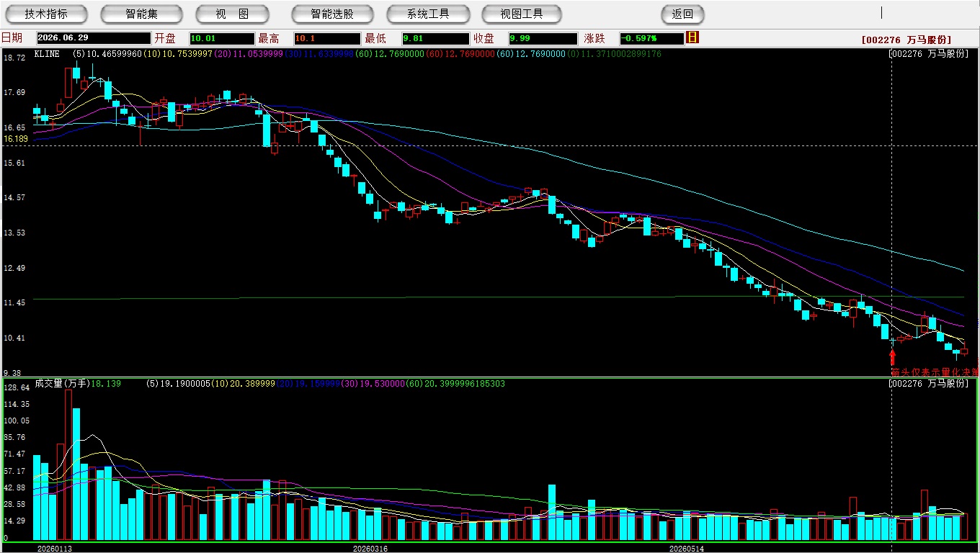Screen dimensions: 980x553
Task: Click the KLINE label in the price chart
Action: 47,54
